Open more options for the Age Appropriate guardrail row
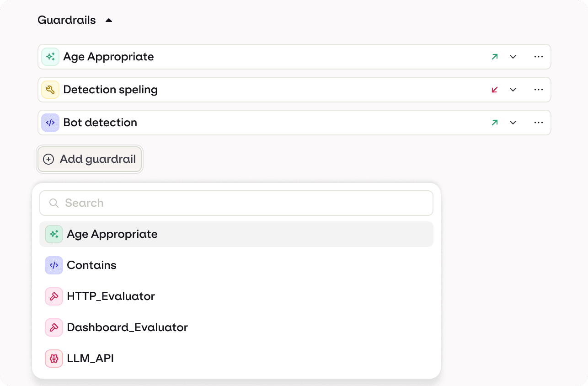Image resolution: width=588 pixels, height=386 pixels. tap(539, 57)
